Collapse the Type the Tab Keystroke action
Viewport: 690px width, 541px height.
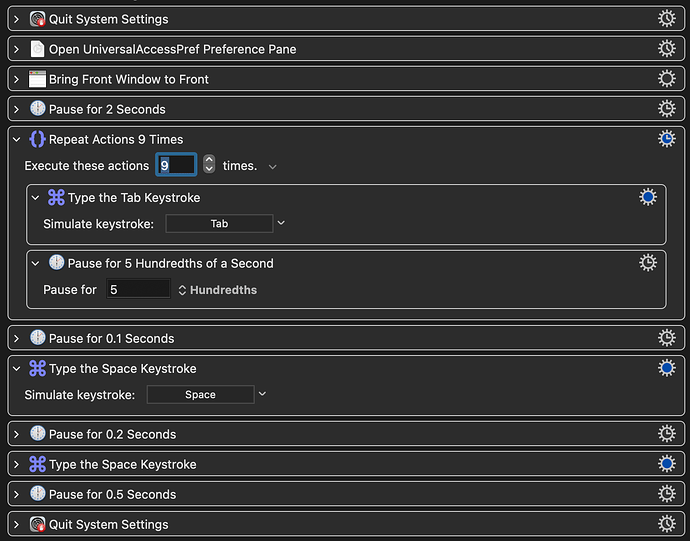click(36, 198)
